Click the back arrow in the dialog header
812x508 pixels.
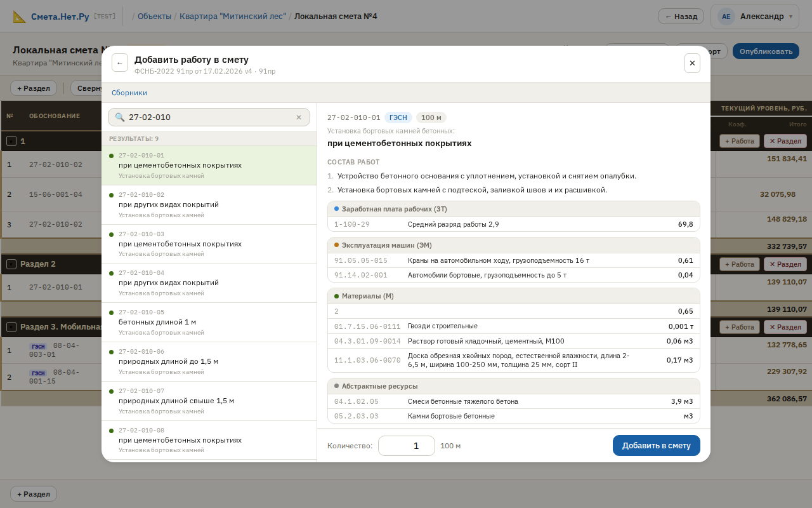coord(120,63)
